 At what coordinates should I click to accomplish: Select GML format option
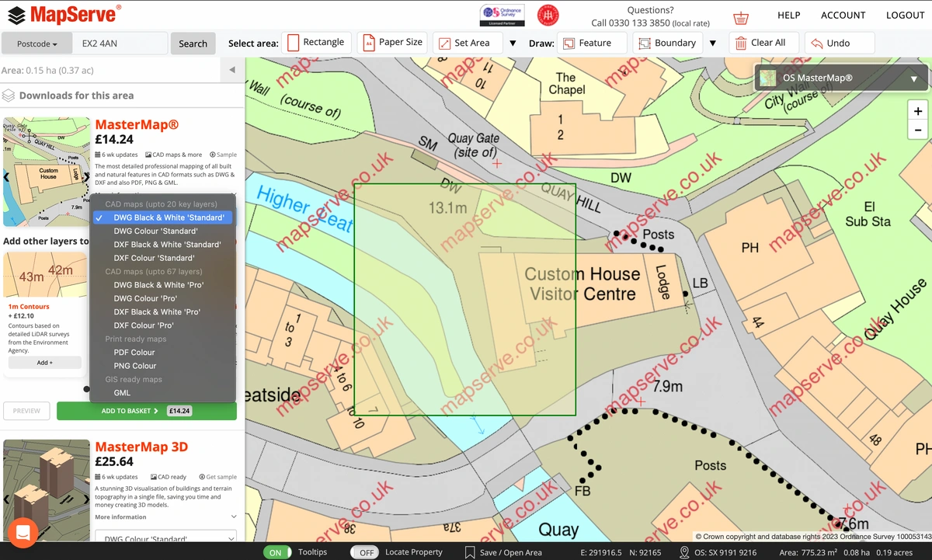[162, 392]
